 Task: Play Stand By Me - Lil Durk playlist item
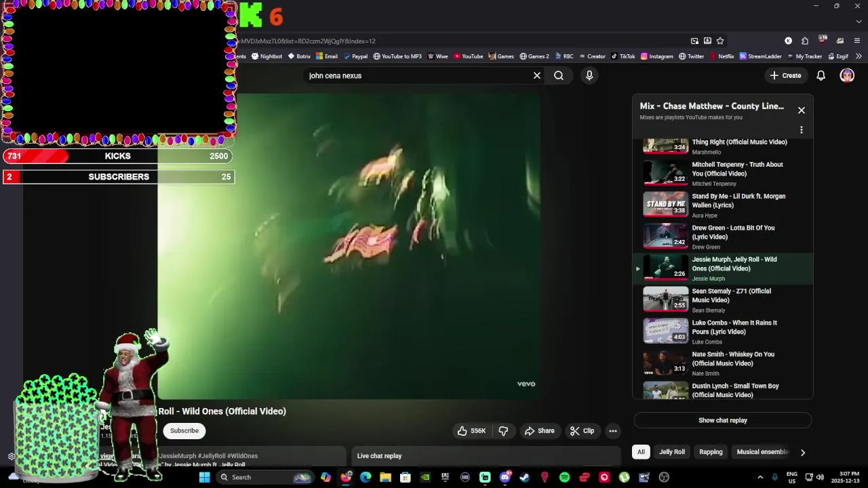[723, 205]
